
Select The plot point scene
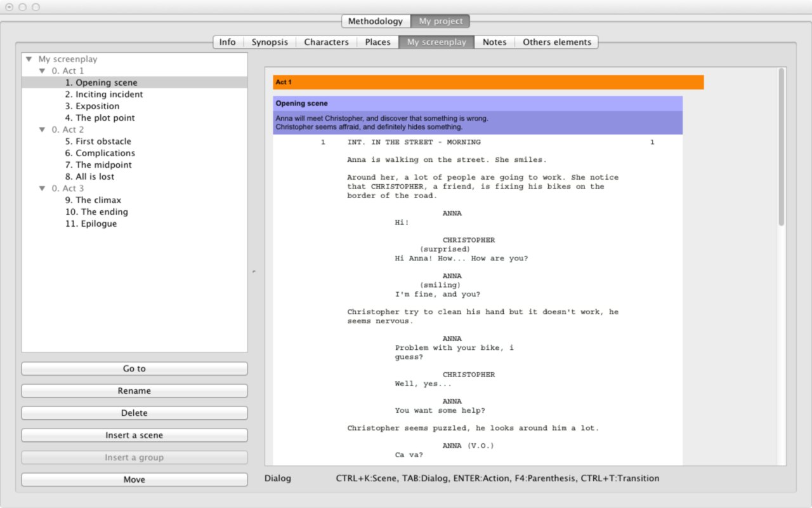100,117
